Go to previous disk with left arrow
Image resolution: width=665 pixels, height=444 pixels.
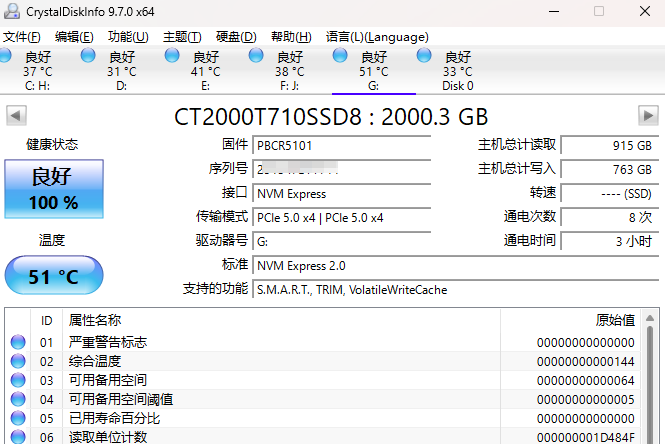(17, 115)
